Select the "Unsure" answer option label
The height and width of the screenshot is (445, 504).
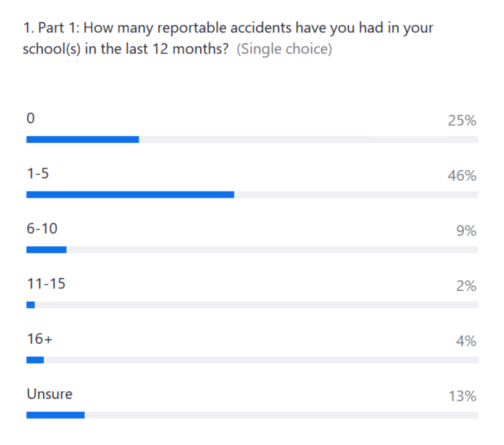click(50, 394)
